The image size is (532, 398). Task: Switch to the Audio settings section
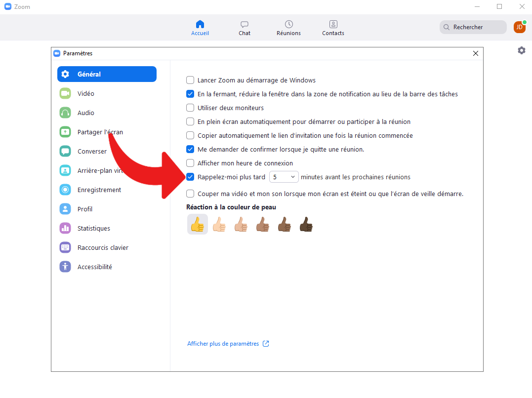click(x=85, y=113)
